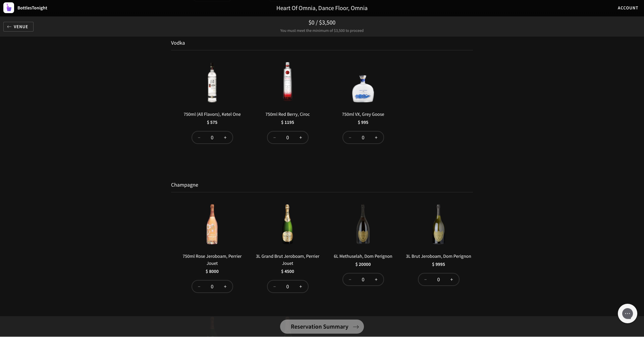Open the Reservation Summary

[319, 327]
